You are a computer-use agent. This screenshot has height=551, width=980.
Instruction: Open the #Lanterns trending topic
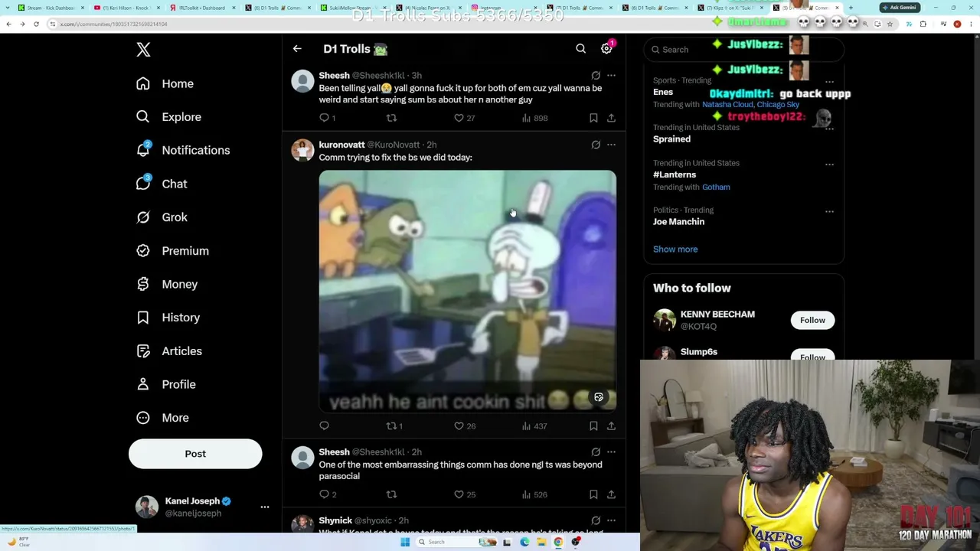click(x=675, y=174)
